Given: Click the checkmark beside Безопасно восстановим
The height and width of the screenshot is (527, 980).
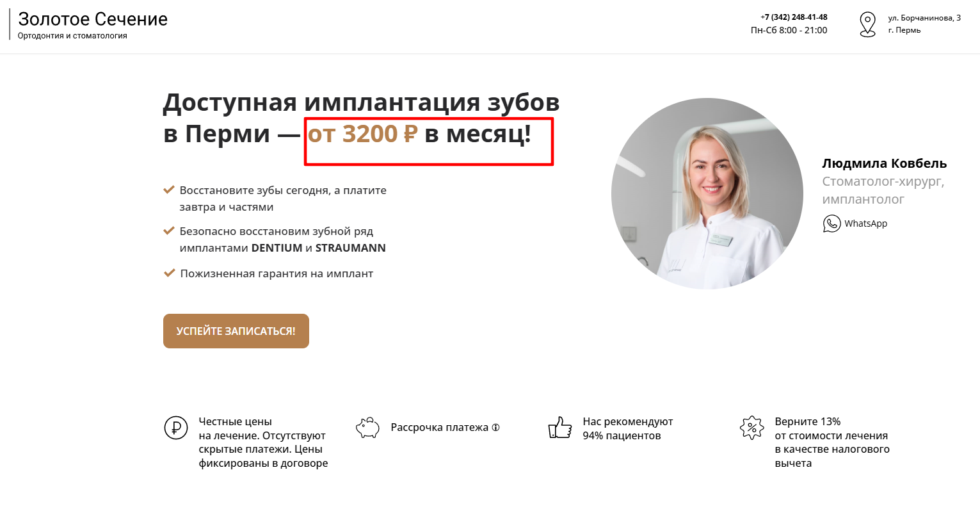Looking at the screenshot, I should (169, 231).
